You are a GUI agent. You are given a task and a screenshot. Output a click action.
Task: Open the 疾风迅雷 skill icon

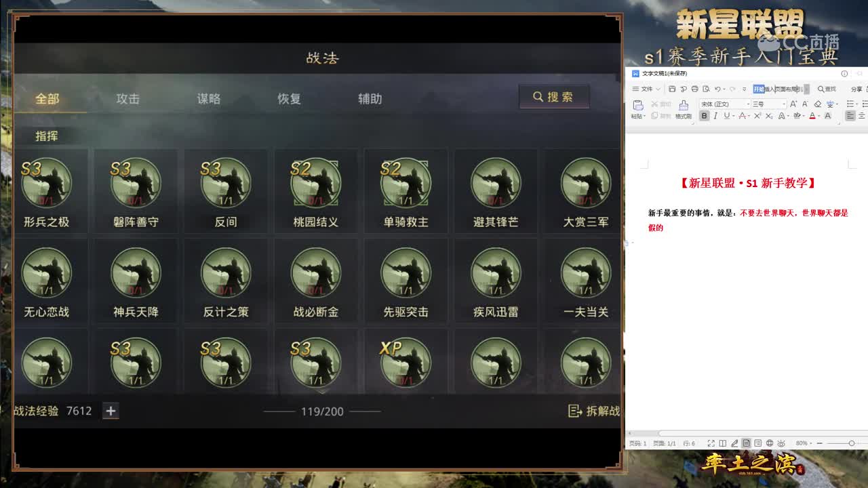coord(496,273)
